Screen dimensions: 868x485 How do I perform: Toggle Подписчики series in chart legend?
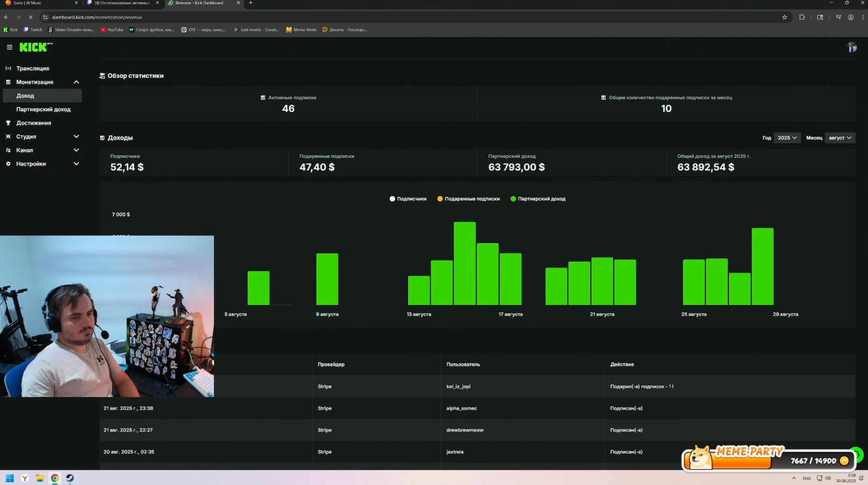pyautogui.click(x=408, y=199)
